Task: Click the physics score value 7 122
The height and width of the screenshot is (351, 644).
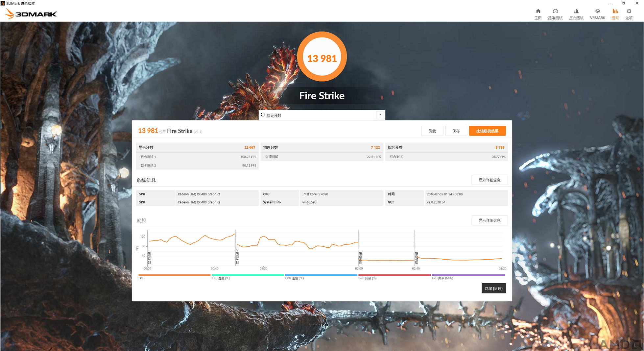Action: coord(375,147)
